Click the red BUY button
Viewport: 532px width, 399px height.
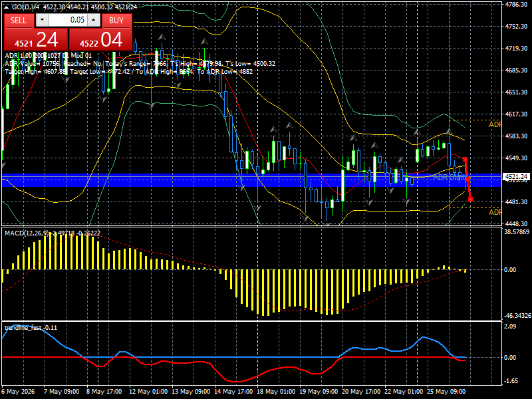click(116, 21)
